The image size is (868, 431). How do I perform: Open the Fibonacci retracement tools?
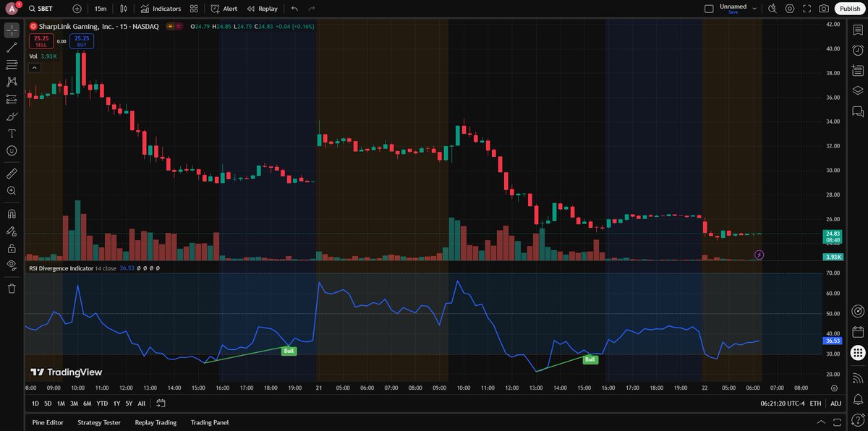[x=12, y=65]
